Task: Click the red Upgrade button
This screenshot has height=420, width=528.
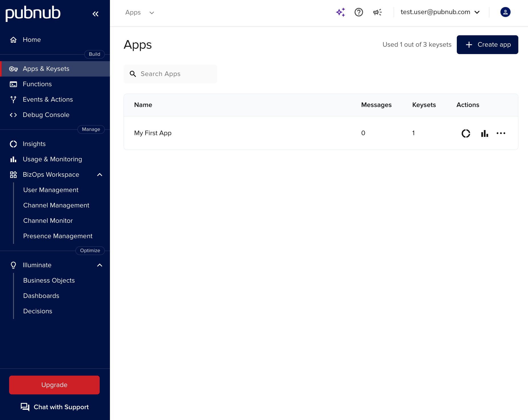Action: pyautogui.click(x=54, y=385)
